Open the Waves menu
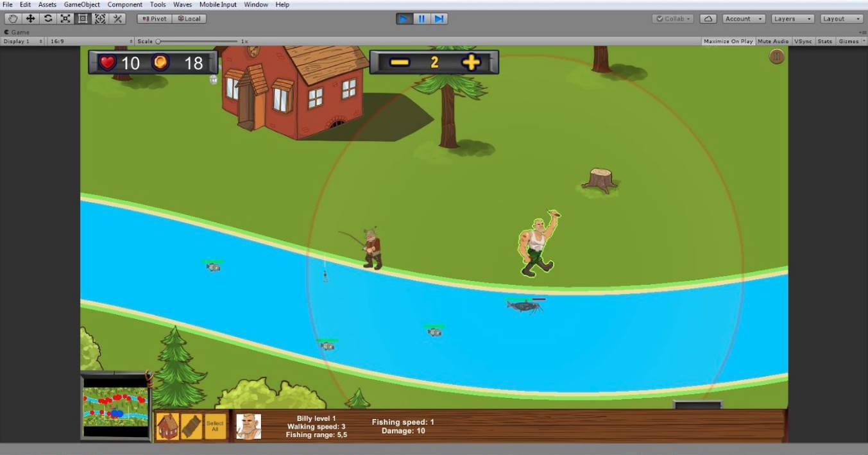 (x=182, y=4)
